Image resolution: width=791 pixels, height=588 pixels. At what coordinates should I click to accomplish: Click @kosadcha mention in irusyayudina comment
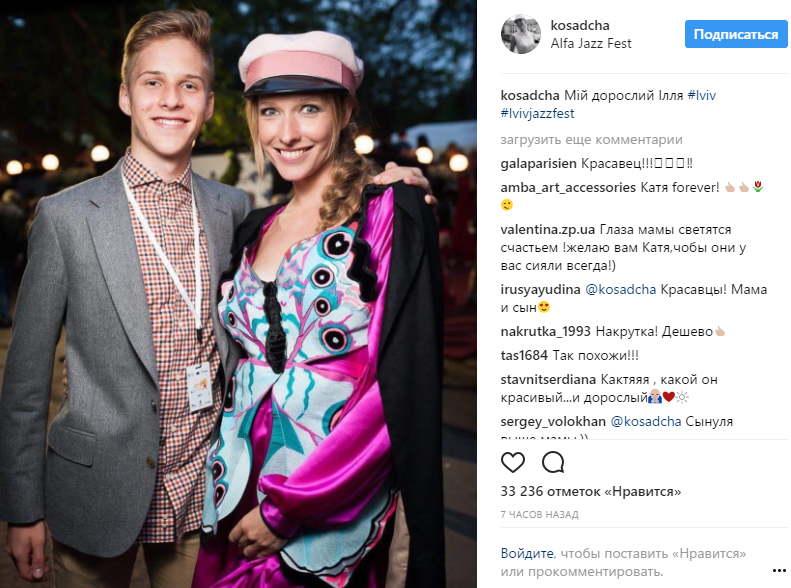pyautogui.click(x=620, y=289)
